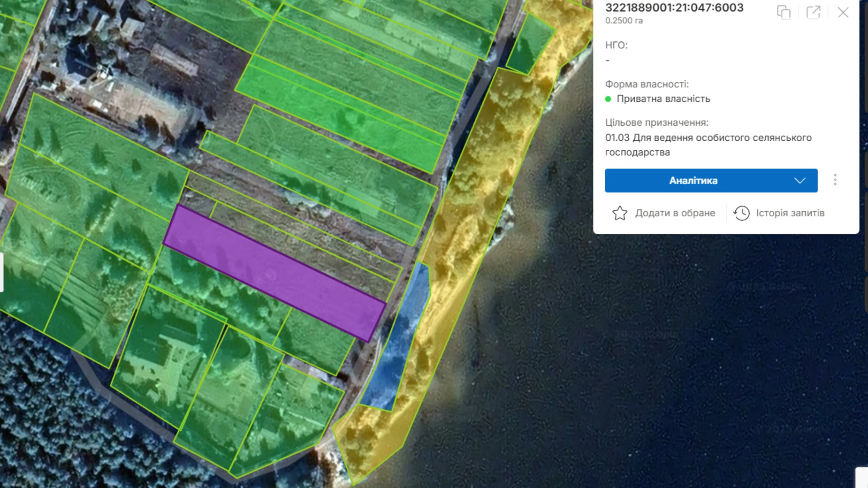868x488 pixels.
Task: Click the Додати в обране text
Action: 675,213
